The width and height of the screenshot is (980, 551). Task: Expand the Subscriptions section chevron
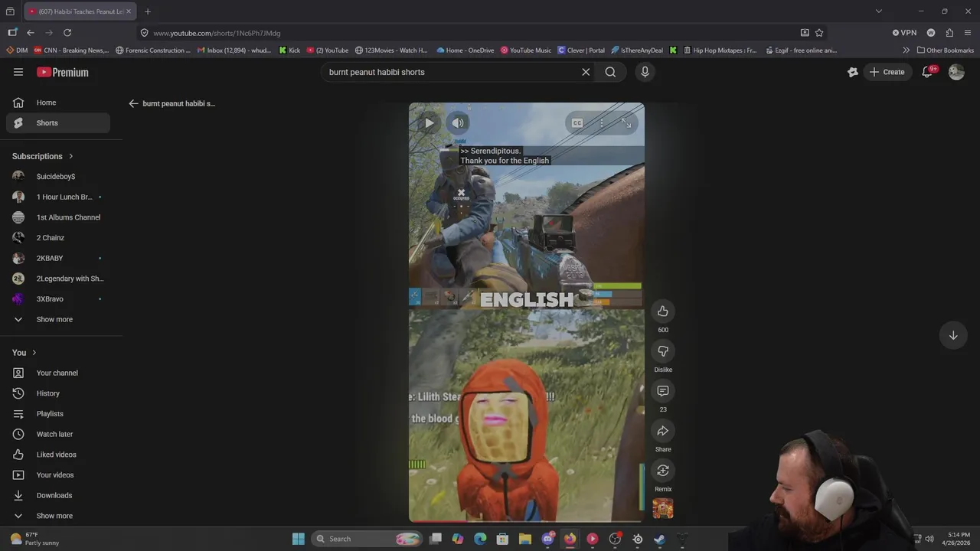pyautogui.click(x=71, y=156)
